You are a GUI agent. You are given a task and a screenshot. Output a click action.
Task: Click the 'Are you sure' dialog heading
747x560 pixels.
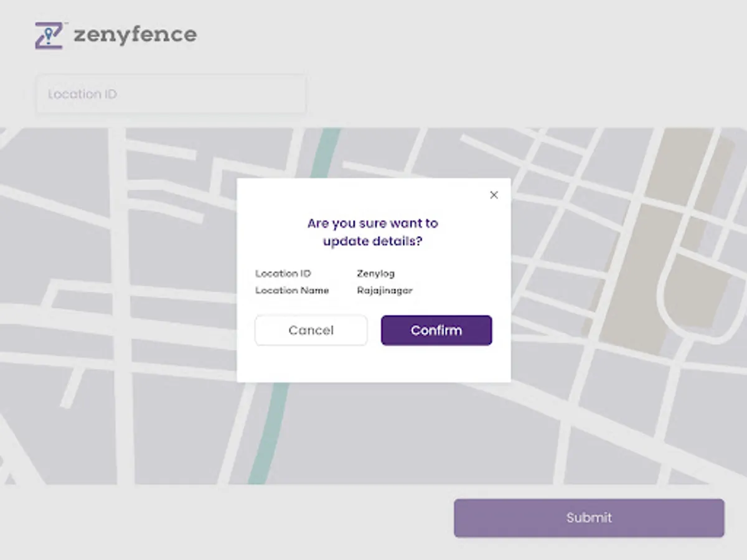tap(373, 231)
